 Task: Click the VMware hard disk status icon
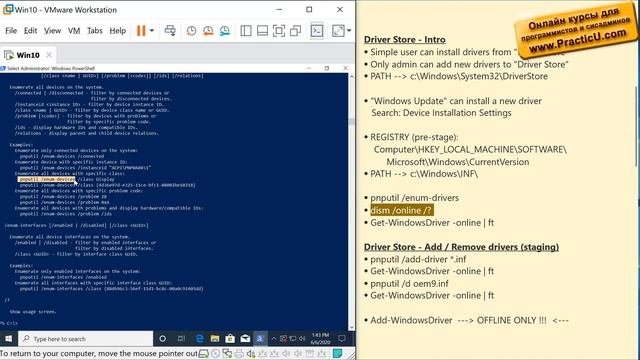coord(203,353)
